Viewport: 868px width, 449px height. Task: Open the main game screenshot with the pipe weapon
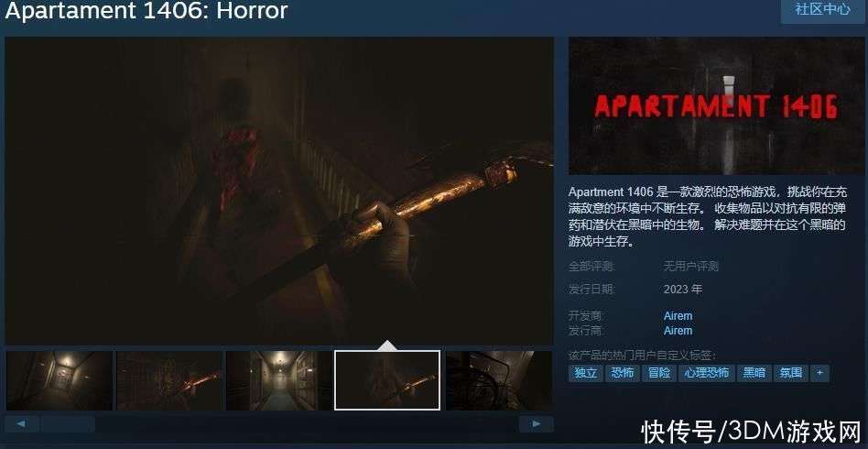click(279, 191)
